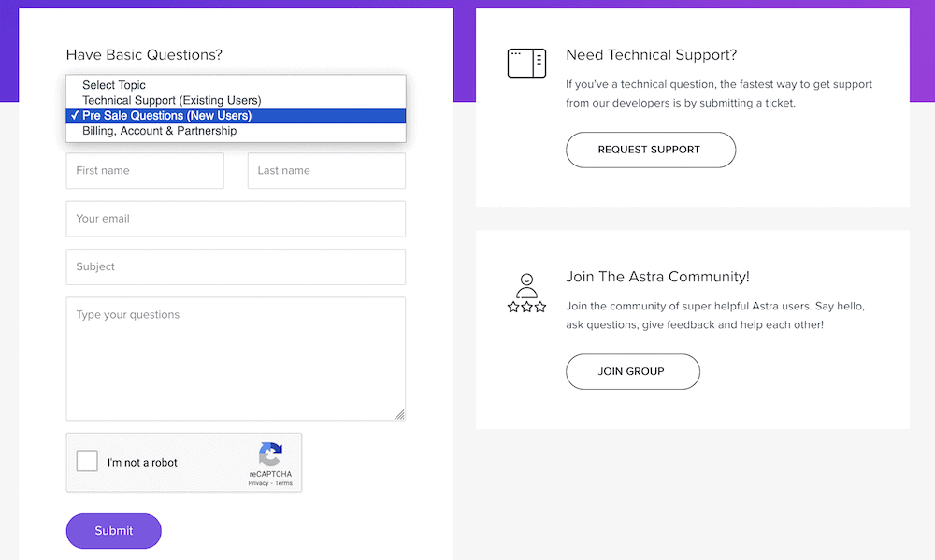Focus the First name field

click(145, 170)
